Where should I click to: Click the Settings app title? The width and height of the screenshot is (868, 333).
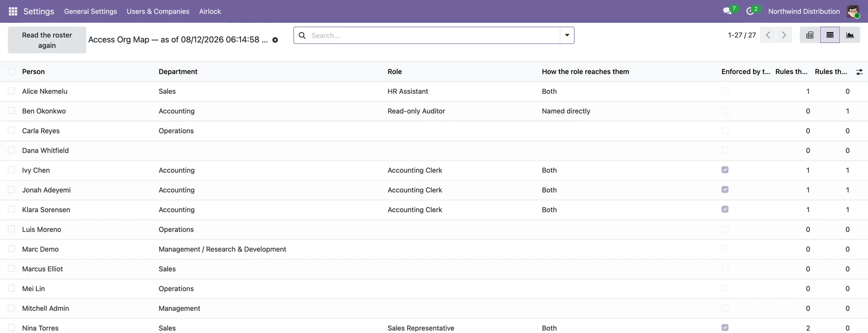click(39, 11)
